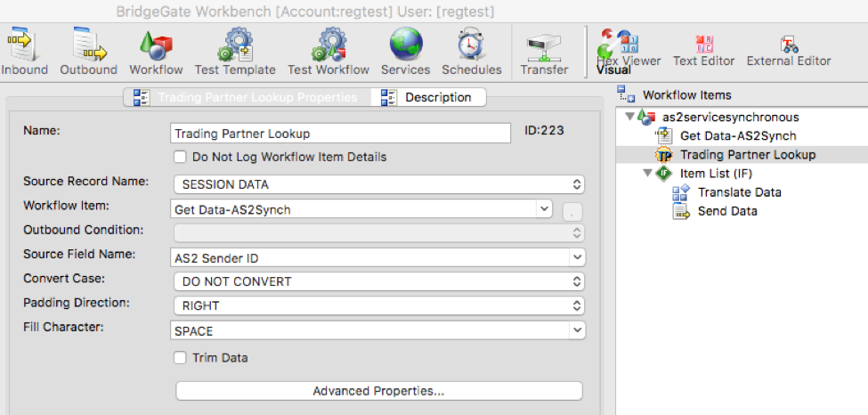Click the Trading Partner Lookup TP icon
The image size is (868, 415).
click(662, 155)
